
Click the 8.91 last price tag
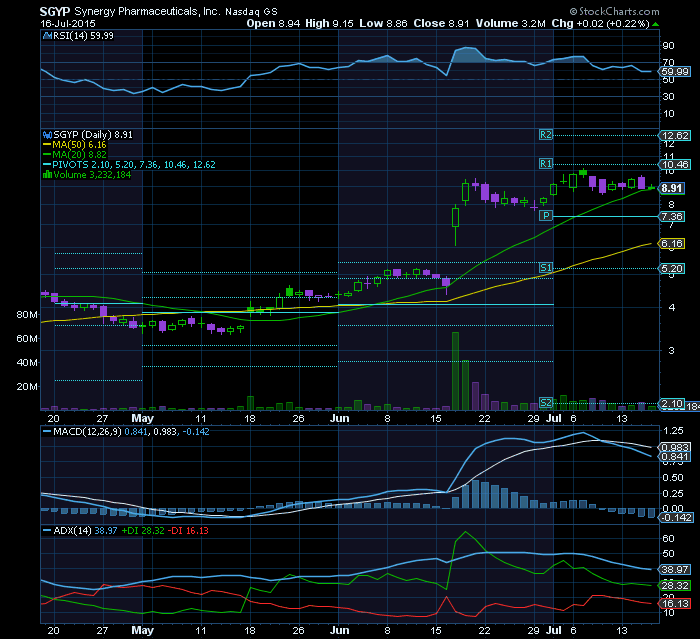coord(672,188)
